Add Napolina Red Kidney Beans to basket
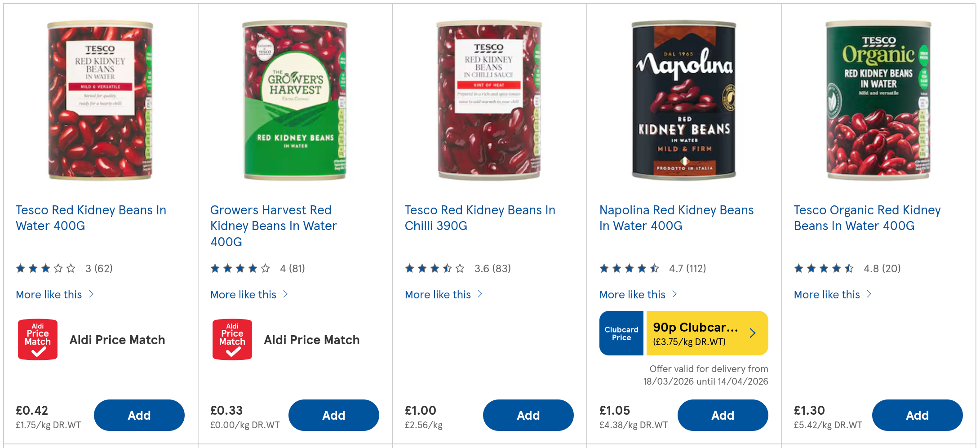The width and height of the screenshot is (980, 448). coord(723,415)
